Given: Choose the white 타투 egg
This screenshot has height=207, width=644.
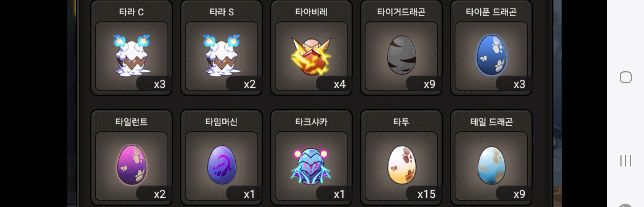Looking at the screenshot, I should tap(402, 165).
